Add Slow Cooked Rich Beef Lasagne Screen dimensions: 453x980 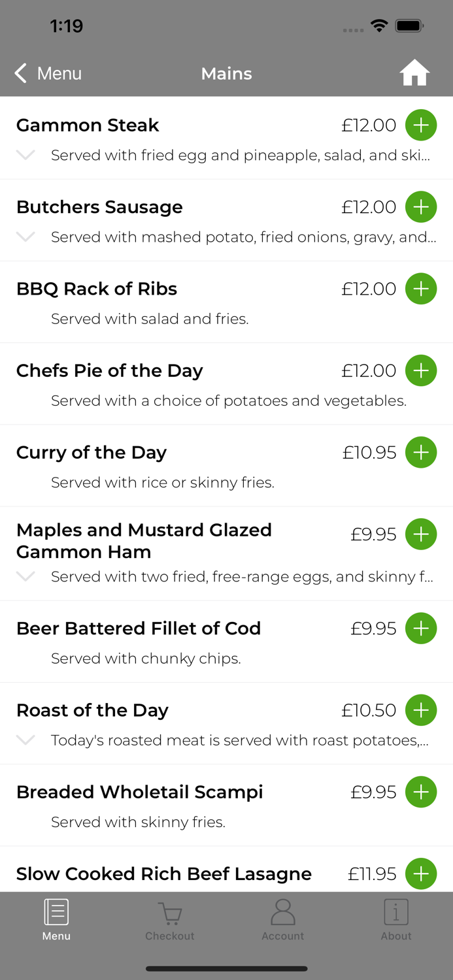point(421,874)
